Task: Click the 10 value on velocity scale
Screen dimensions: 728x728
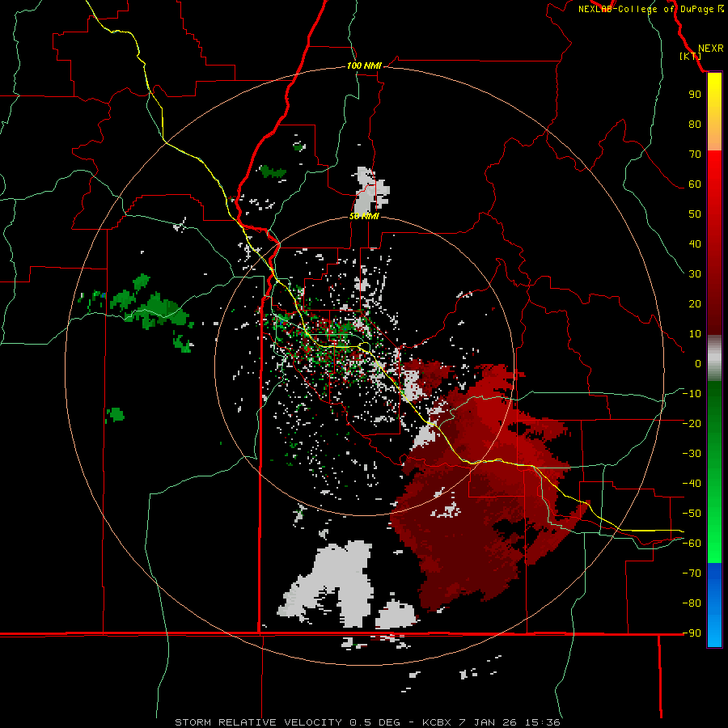Action: click(x=695, y=334)
